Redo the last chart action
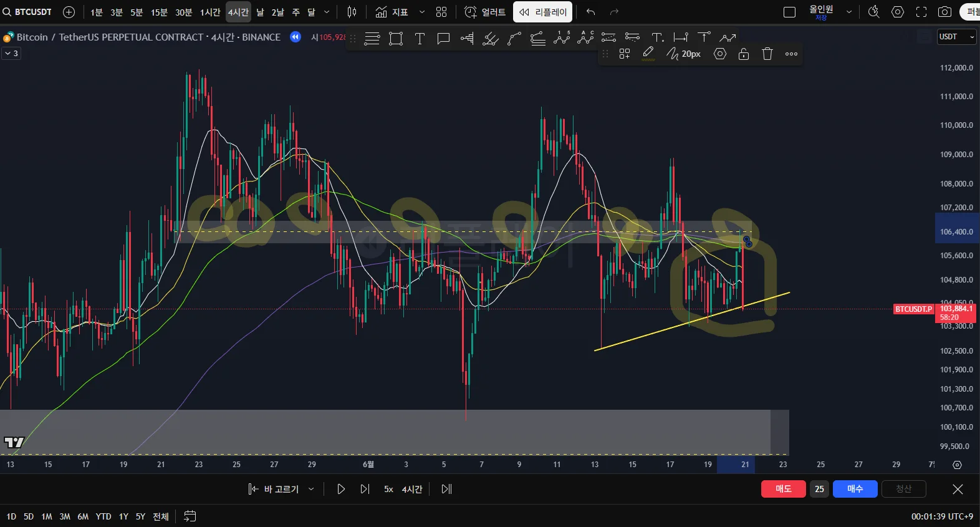Image resolution: width=980 pixels, height=527 pixels. [614, 12]
